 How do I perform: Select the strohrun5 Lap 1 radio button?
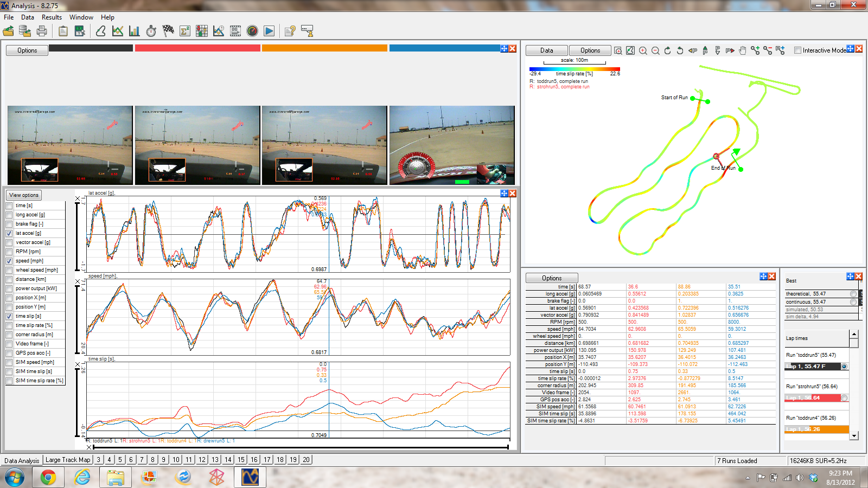click(x=844, y=398)
